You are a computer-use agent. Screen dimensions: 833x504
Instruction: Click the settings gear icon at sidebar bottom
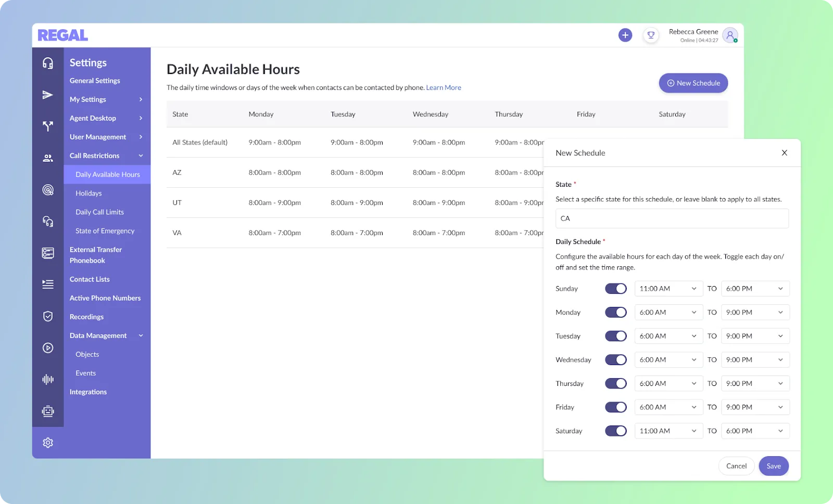[x=48, y=443]
